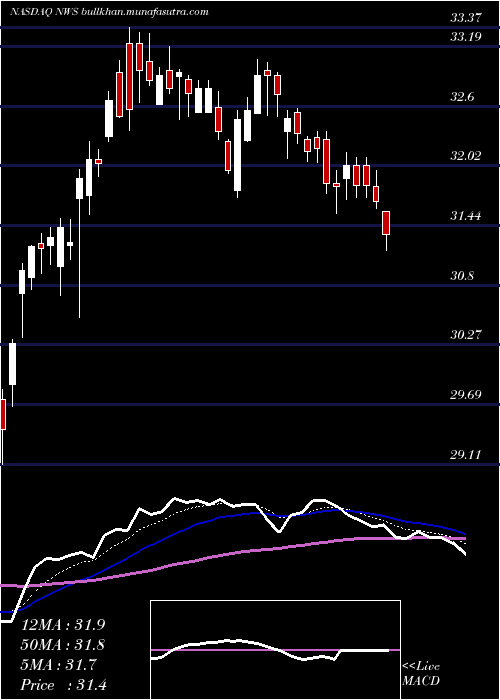Click the <<Live MACD label

(421, 674)
